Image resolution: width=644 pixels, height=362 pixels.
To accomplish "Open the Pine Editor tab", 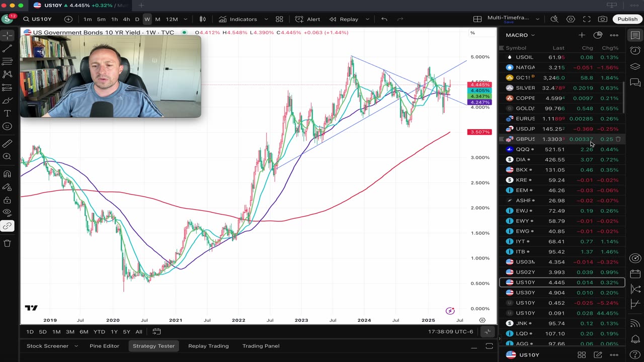I will coord(104,346).
